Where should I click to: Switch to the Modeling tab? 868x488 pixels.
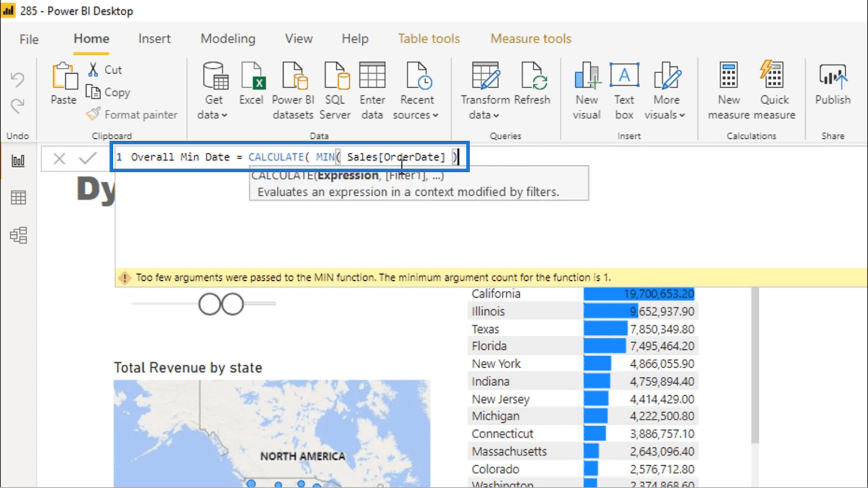point(228,38)
